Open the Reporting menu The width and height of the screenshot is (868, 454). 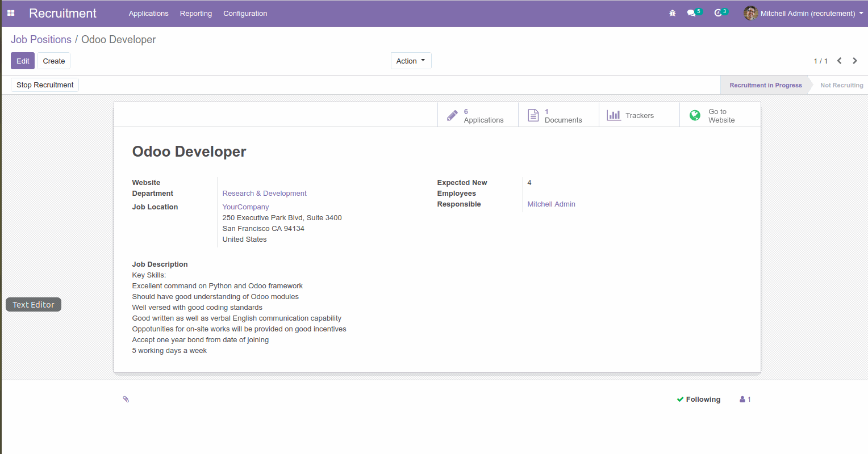tap(195, 13)
